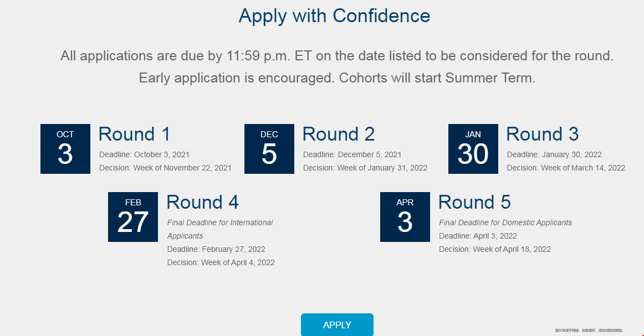This screenshot has width=644, height=336.
Task: Open the Round 4 heading
Action: tap(202, 202)
